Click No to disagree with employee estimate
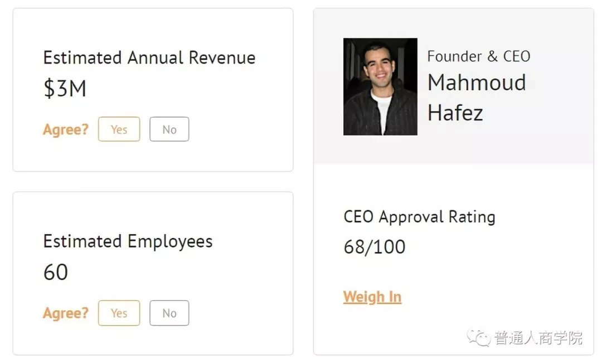 tap(169, 313)
